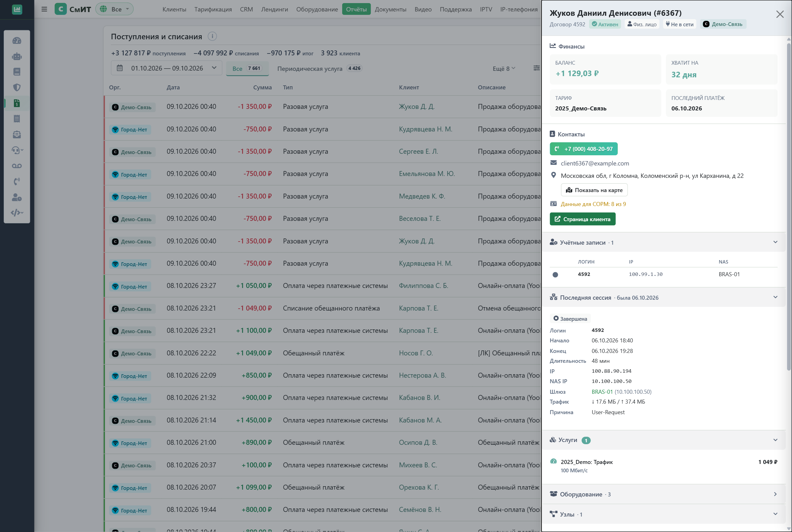Open the date range 01.10.2026 — 09.10.2026 picker
Screen dimensions: 792x532
[166, 68]
